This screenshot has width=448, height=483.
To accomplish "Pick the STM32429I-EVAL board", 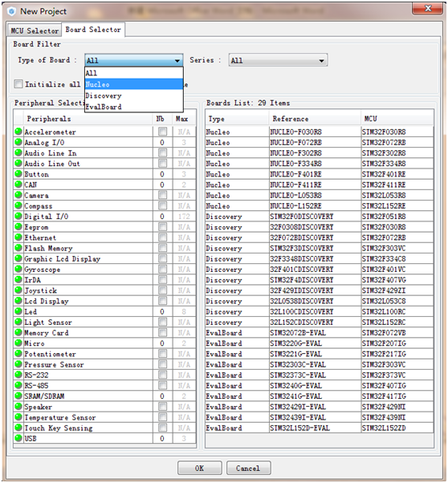I will coord(320,407).
